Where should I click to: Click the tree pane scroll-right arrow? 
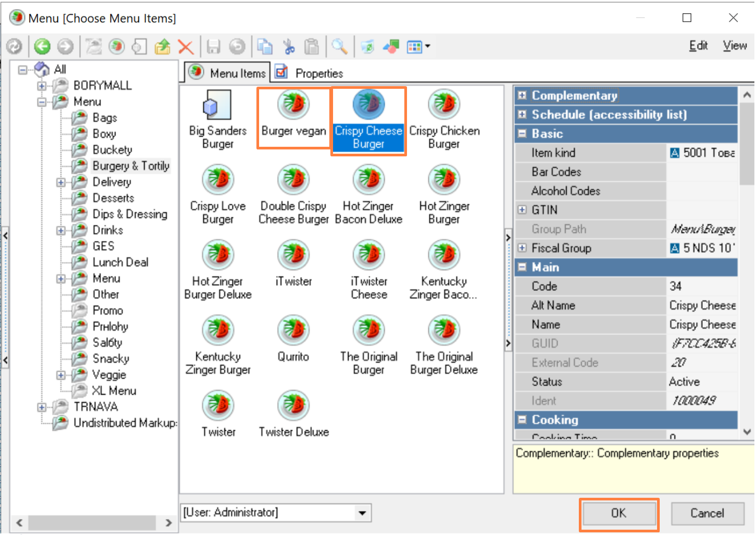pos(169,523)
